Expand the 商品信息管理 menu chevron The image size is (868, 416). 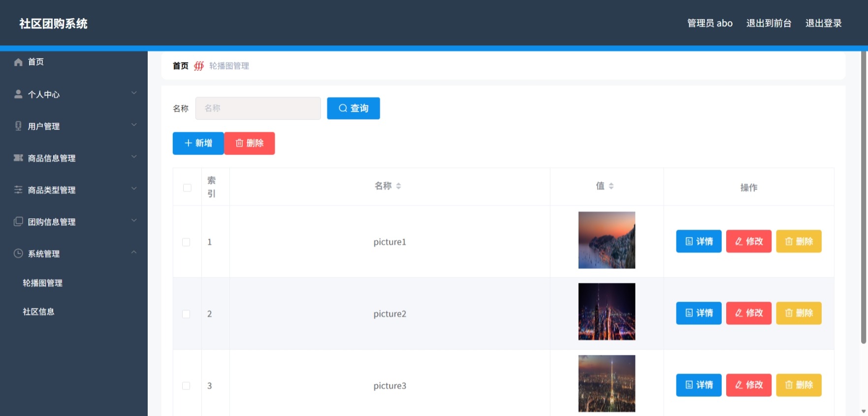click(x=134, y=157)
